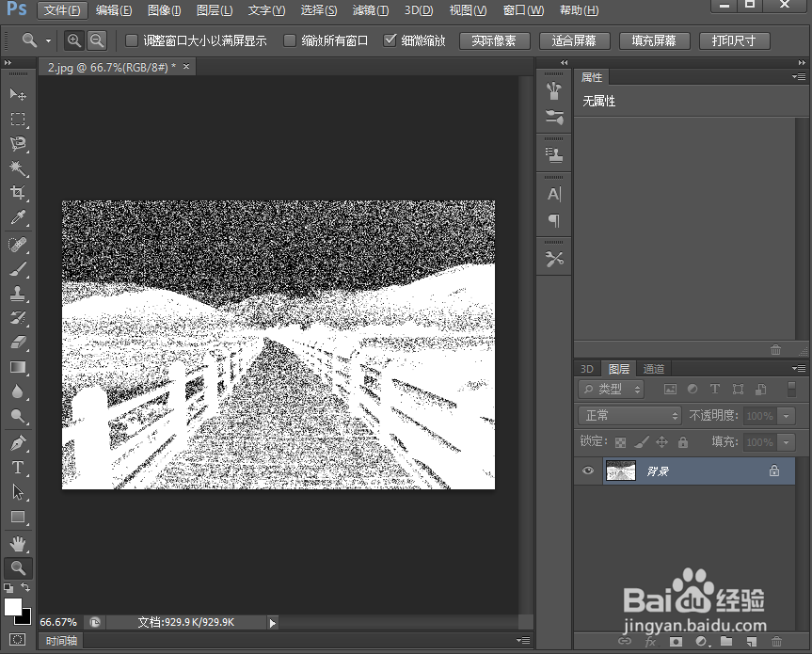Select the Lasso tool

click(x=18, y=143)
